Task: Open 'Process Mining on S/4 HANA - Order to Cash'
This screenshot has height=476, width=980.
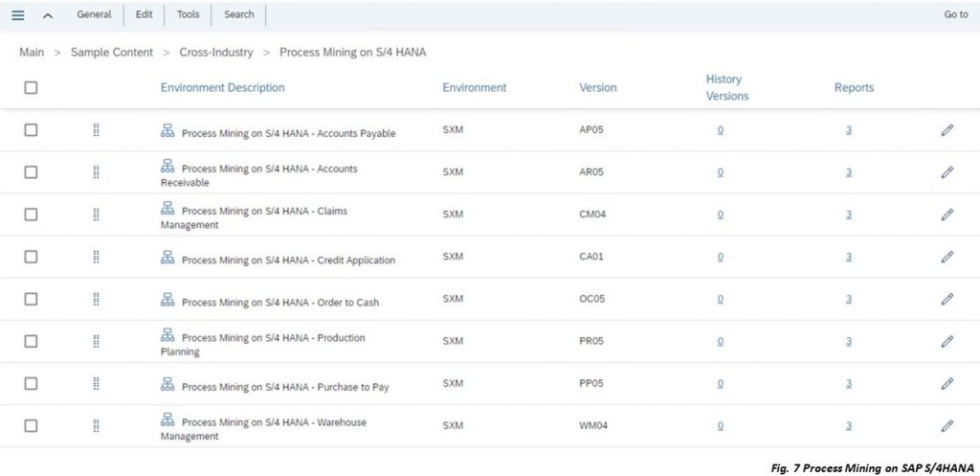Action: [280, 302]
